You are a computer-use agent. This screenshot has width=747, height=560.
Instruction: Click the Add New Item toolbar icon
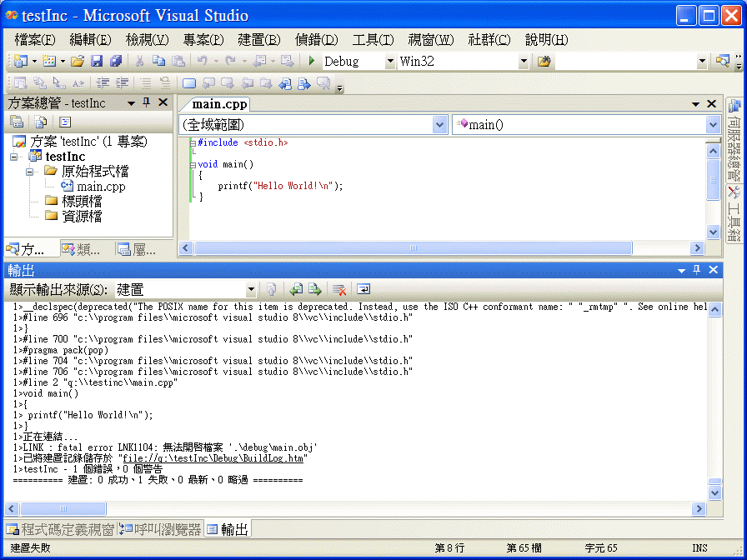pos(48,61)
